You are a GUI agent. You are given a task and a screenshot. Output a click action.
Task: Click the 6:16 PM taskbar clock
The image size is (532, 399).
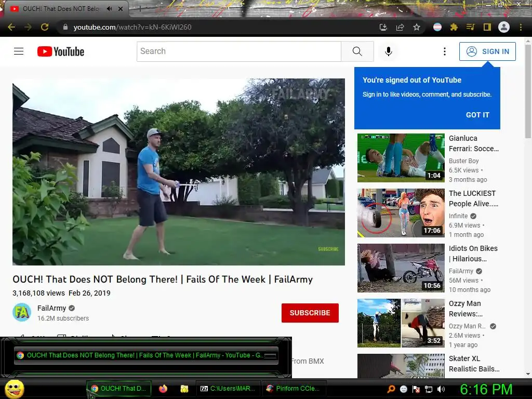486,389
